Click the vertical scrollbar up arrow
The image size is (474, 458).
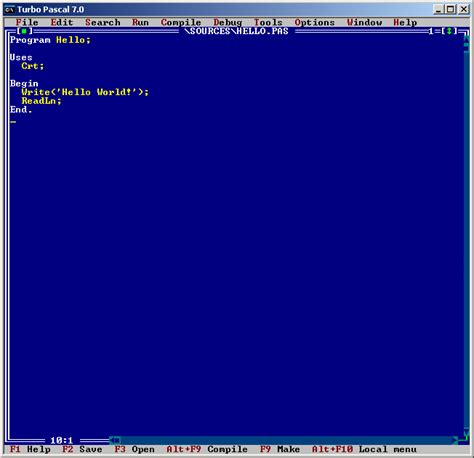point(466,40)
